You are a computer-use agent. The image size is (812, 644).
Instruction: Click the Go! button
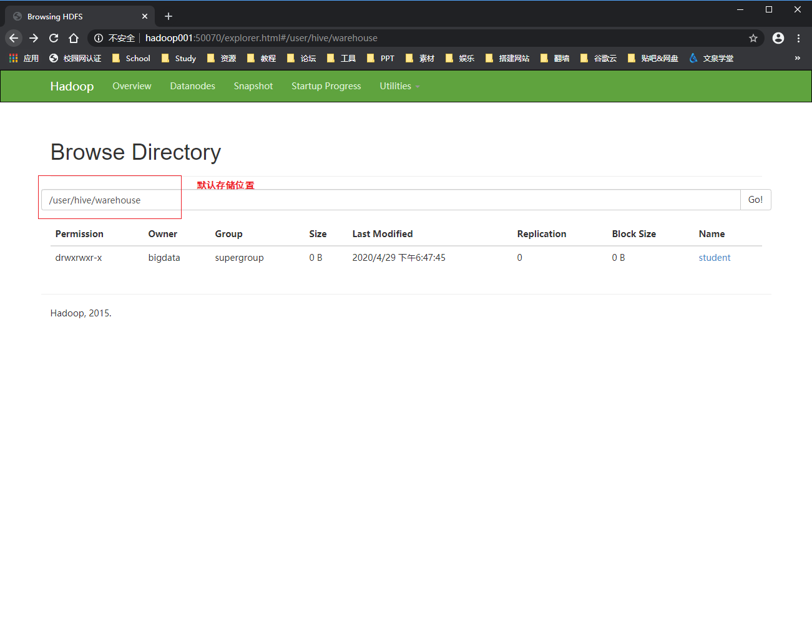(756, 200)
